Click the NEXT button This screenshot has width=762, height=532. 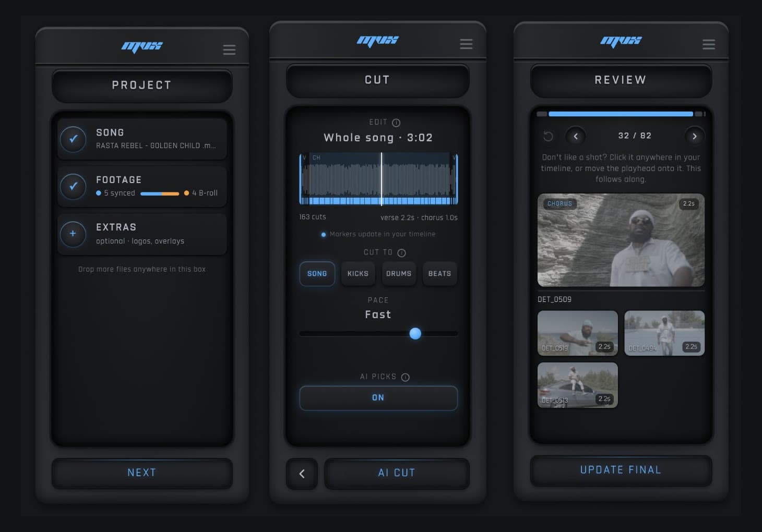pyautogui.click(x=142, y=473)
